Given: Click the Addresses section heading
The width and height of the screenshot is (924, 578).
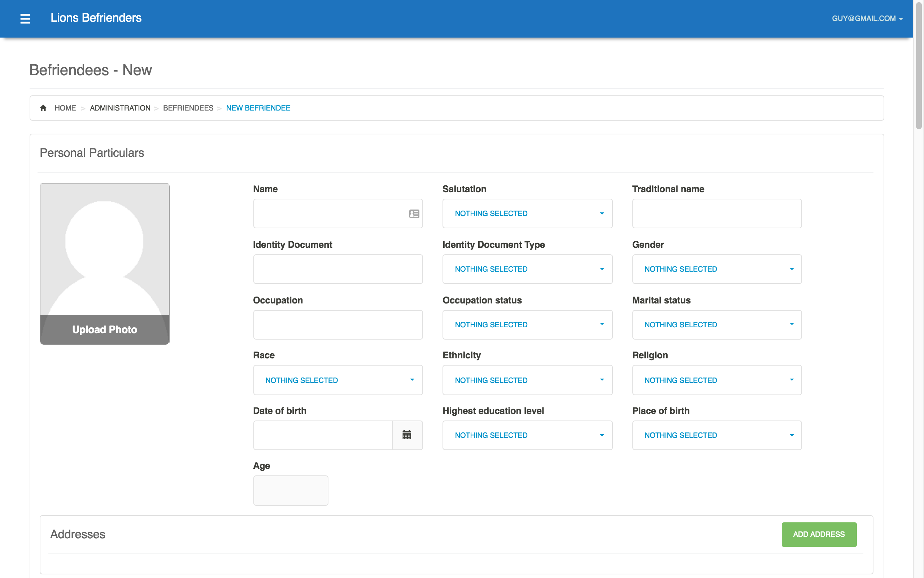Looking at the screenshot, I should (x=78, y=534).
